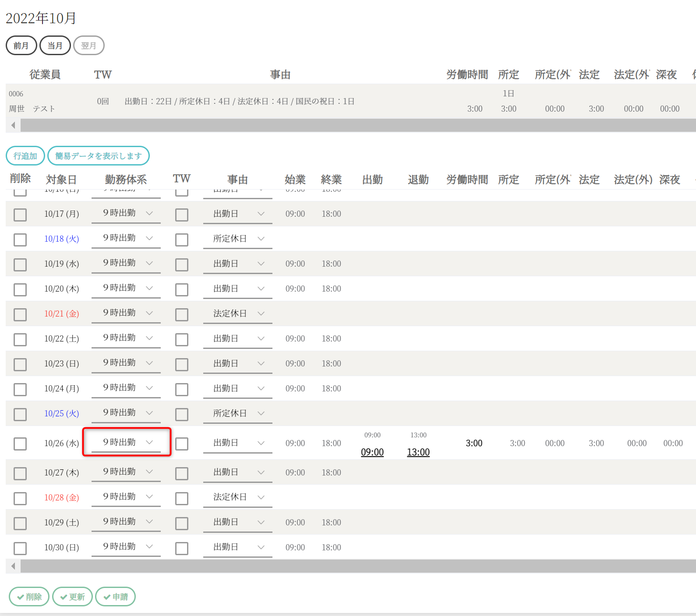Select the delete checkbox for 10/28 (金)

[20, 498]
